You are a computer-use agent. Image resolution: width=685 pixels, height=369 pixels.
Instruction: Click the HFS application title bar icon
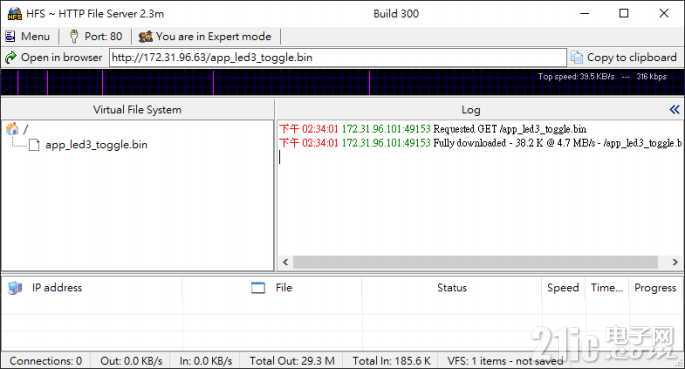pos(14,14)
